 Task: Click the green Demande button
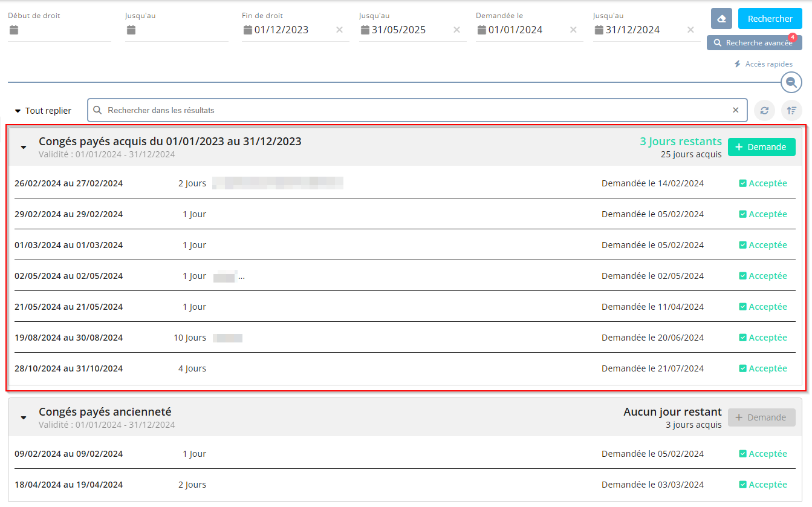pos(761,147)
